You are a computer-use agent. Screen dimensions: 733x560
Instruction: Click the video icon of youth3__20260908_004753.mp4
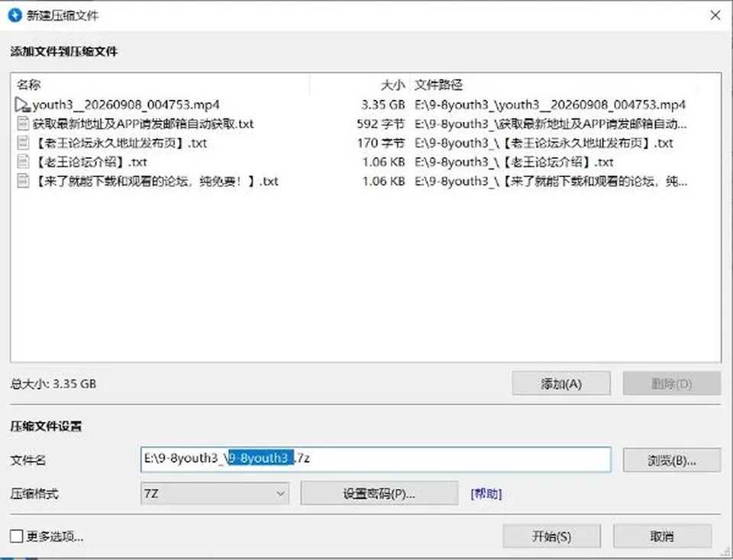coord(22,105)
